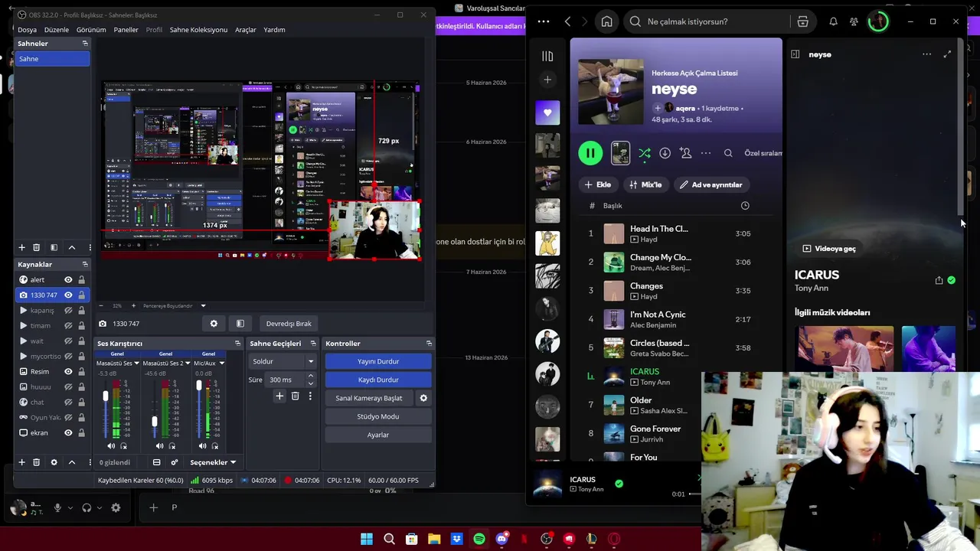Open microphone device options chevron
The image size is (980, 551).
[70, 508]
